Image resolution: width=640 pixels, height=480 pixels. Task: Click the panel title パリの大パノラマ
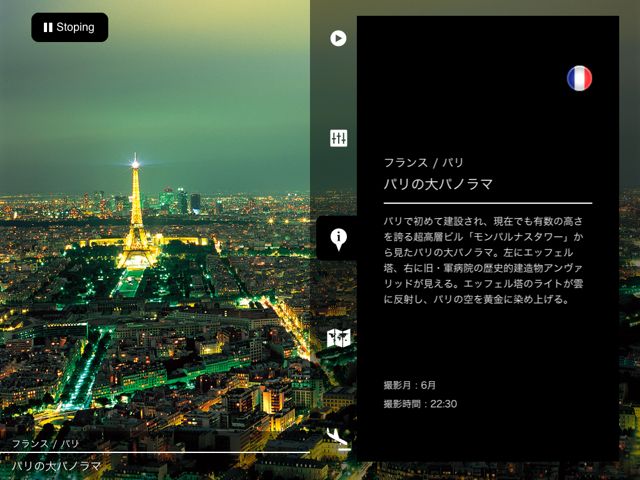coord(438,184)
